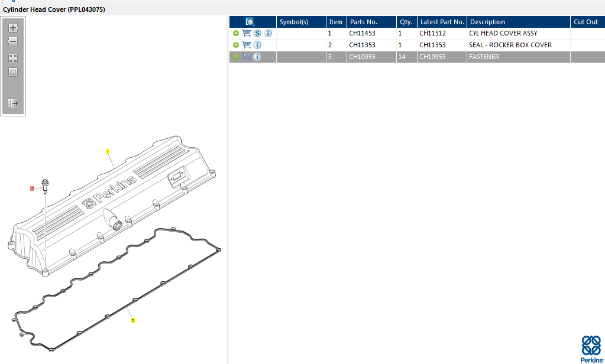Sort by Qty. column header
This screenshot has width=605, height=364.
406,22
